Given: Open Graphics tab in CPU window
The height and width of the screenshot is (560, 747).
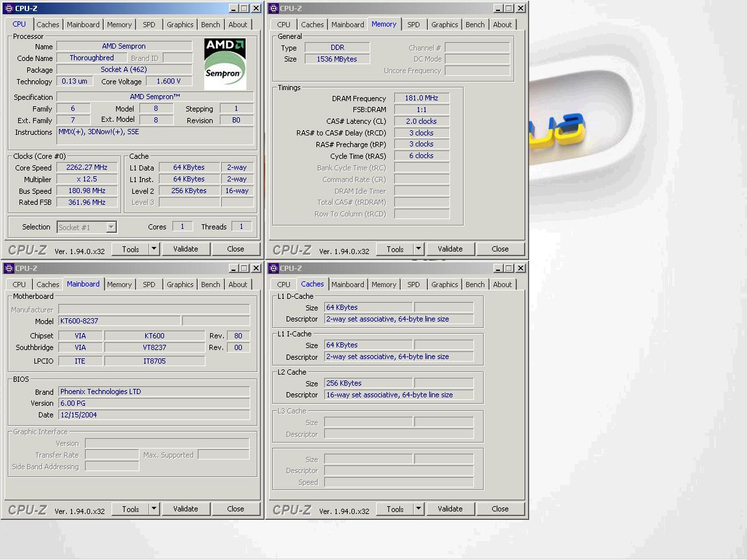Looking at the screenshot, I should (180, 25).
